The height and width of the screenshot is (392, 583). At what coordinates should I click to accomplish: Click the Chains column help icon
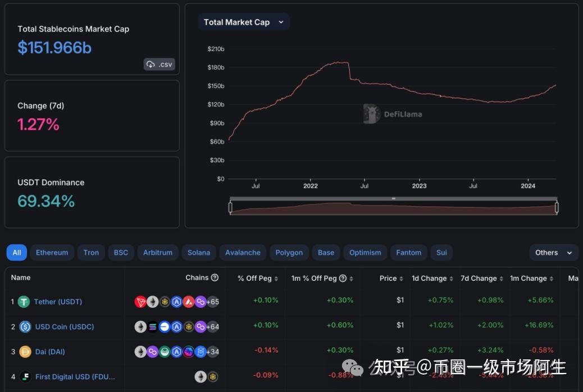pyautogui.click(x=215, y=277)
